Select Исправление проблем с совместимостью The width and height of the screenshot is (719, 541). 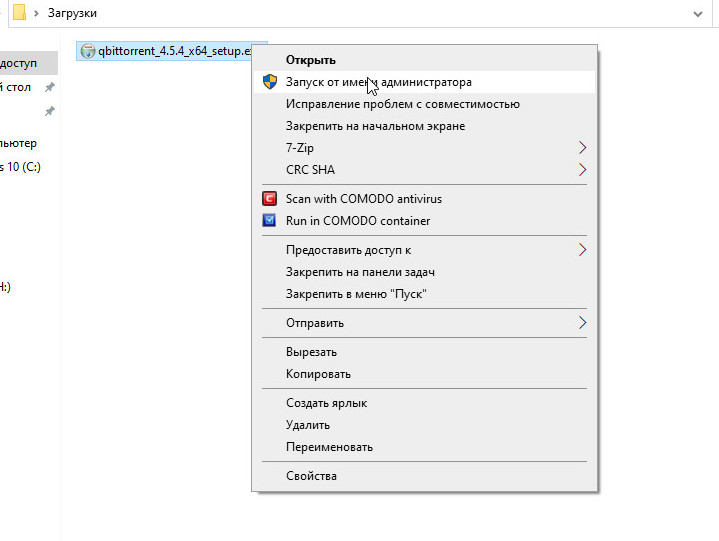click(x=402, y=104)
